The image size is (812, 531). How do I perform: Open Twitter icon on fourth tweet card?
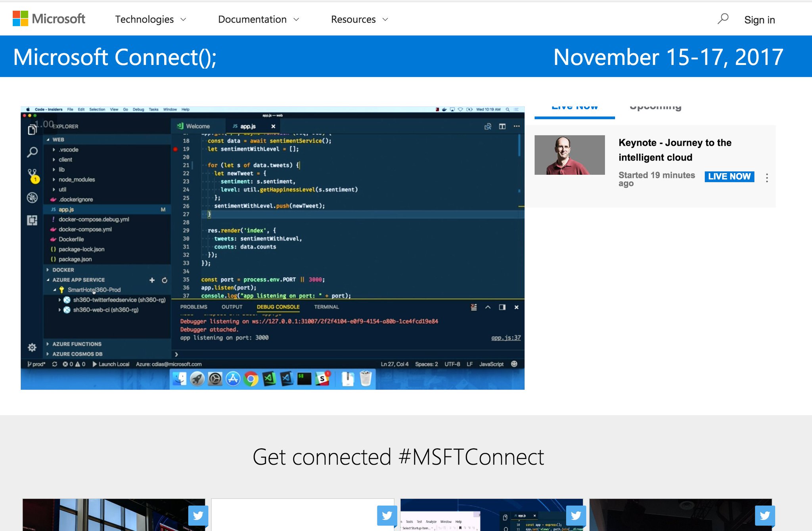pos(765,515)
